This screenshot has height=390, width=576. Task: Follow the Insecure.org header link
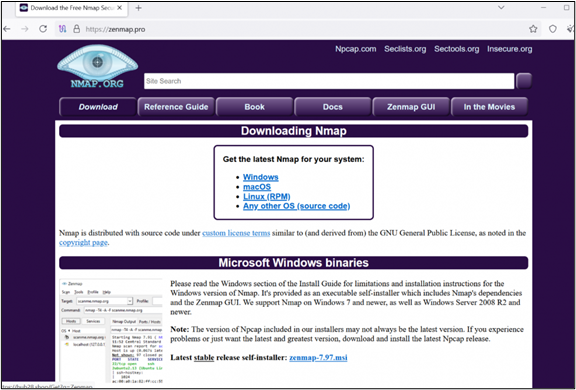point(510,49)
